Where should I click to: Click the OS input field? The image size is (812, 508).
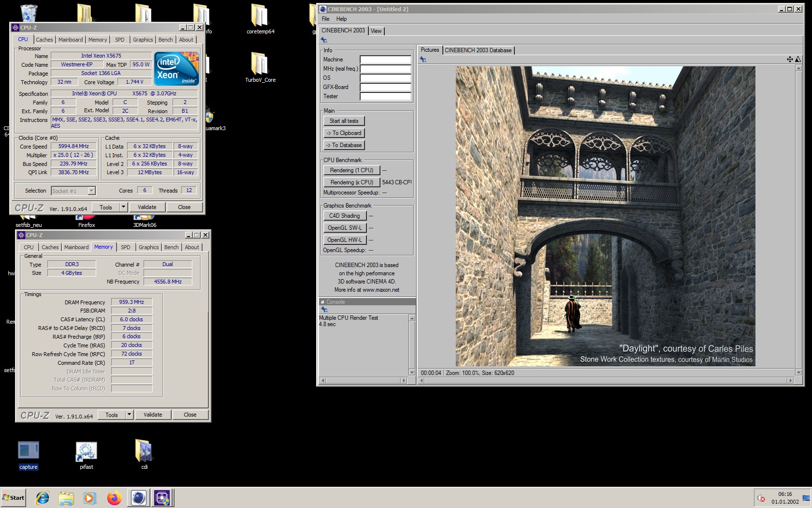coord(385,78)
